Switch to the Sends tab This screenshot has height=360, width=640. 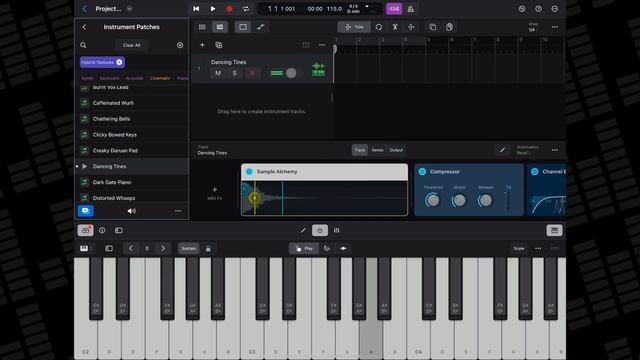pyautogui.click(x=378, y=150)
